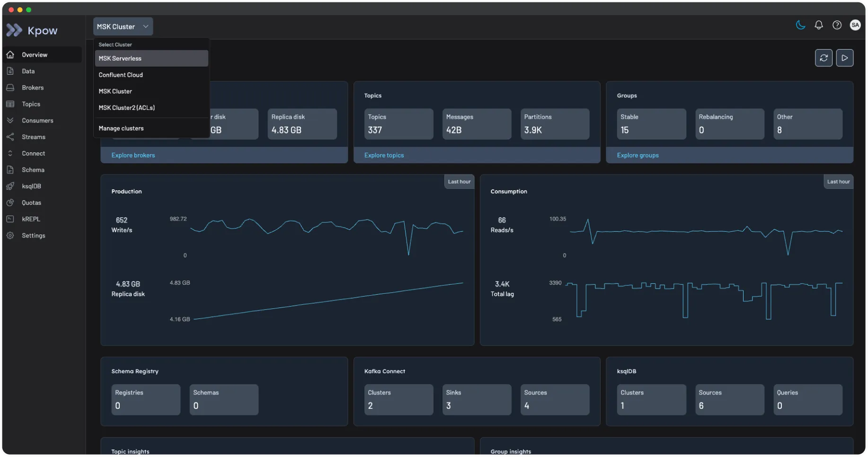The width and height of the screenshot is (868, 457).
Task: Click the 652 Write/s value
Action: click(122, 220)
